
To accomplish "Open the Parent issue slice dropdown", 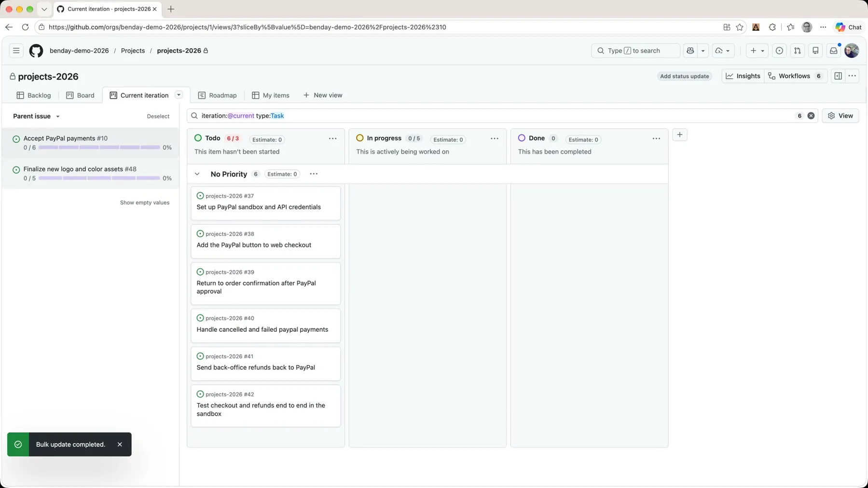I will [x=37, y=116].
